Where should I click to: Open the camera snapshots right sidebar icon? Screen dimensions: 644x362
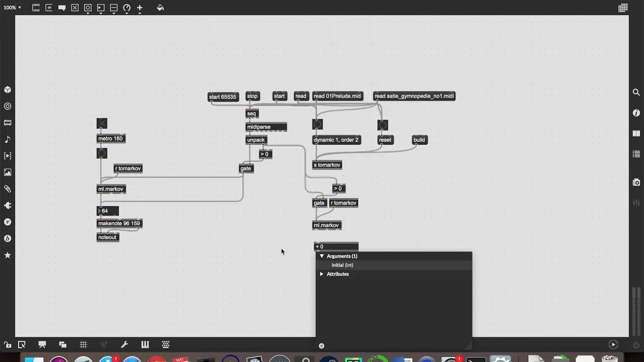click(x=636, y=182)
